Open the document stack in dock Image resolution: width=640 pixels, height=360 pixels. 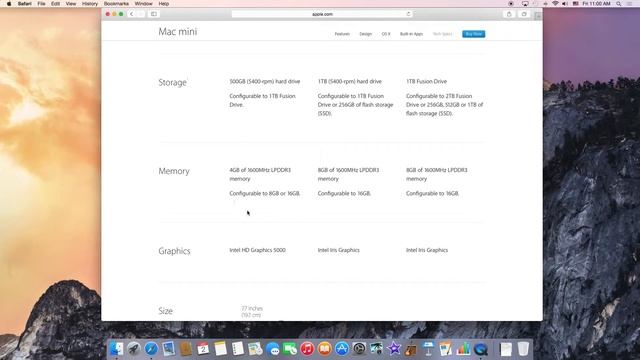(506, 349)
